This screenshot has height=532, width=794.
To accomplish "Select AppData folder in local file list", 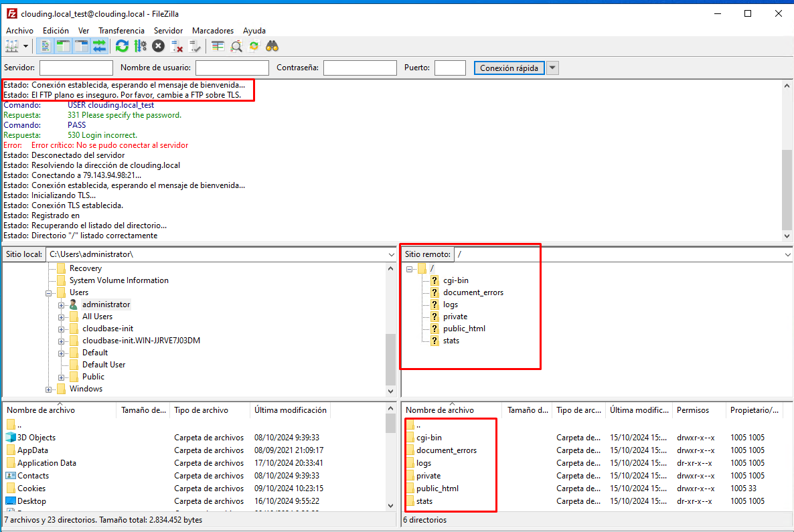I will coord(32,450).
